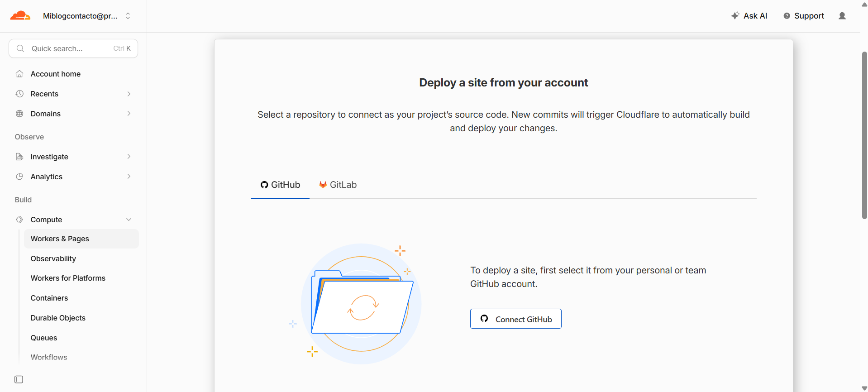Click the Recents label
This screenshot has height=392, width=868.
click(44, 94)
